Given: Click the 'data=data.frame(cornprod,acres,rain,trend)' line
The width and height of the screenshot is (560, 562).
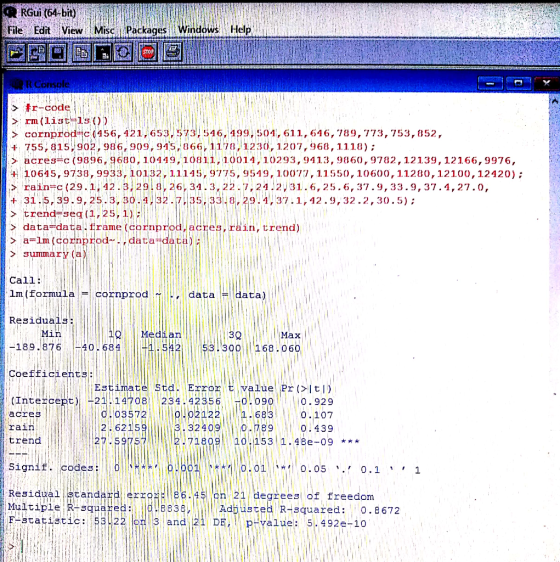Looking at the screenshot, I should coord(161,228).
